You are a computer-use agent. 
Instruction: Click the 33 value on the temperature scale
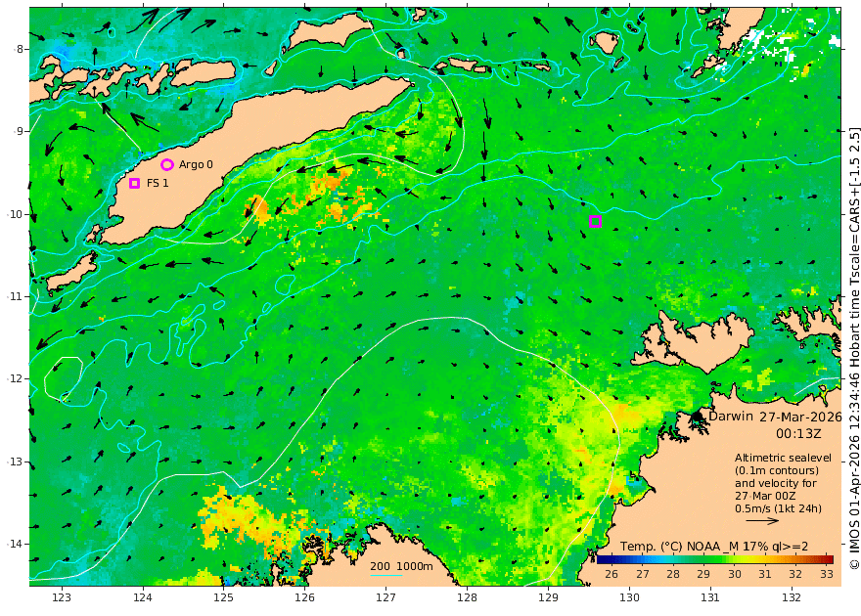coord(827,574)
